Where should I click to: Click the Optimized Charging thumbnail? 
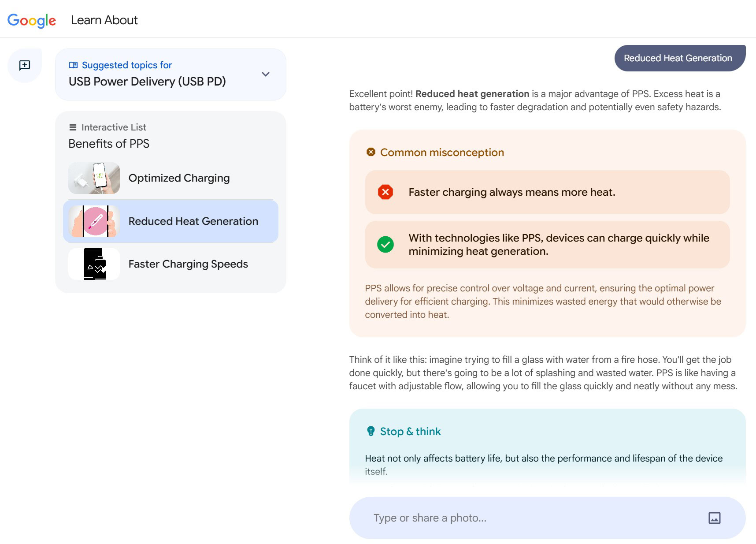(x=94, y=178)
